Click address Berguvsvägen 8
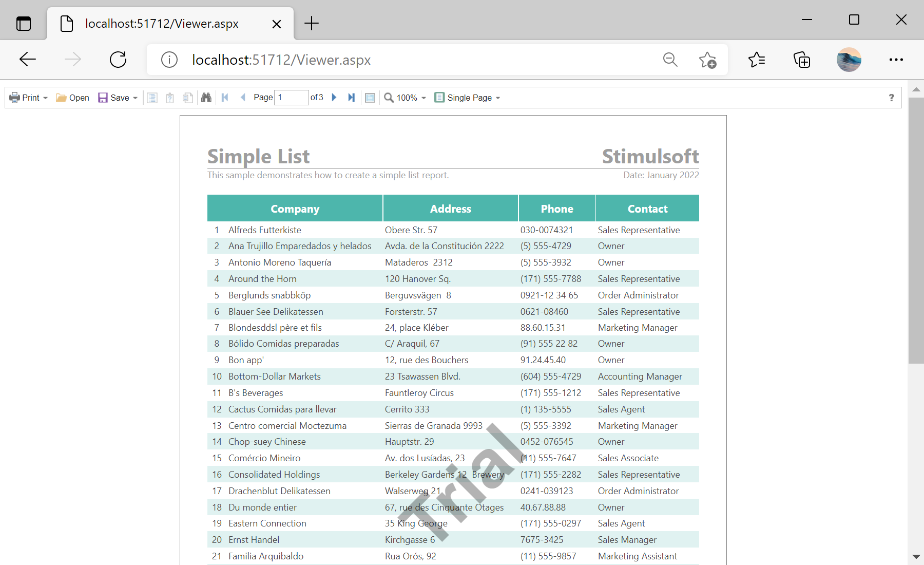 click(418, 295)
